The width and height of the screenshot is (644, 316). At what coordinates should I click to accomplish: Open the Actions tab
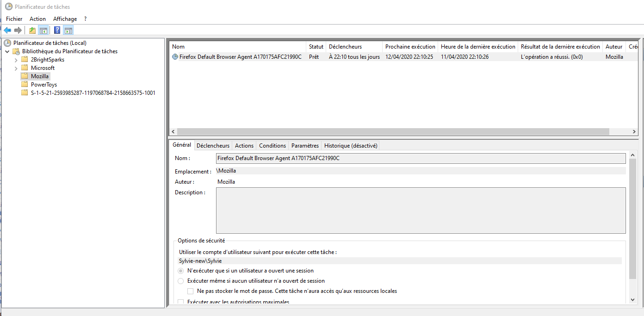click(244, 146)
